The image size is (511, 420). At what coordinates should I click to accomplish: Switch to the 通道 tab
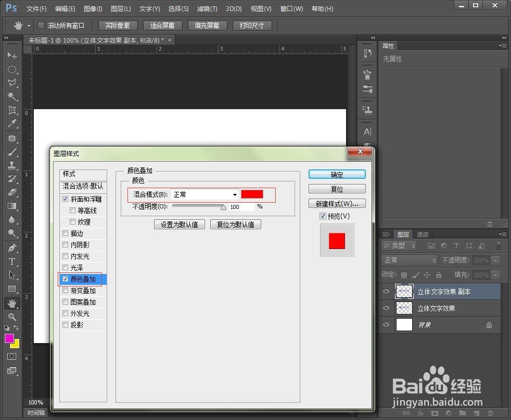tap(422, 234)
